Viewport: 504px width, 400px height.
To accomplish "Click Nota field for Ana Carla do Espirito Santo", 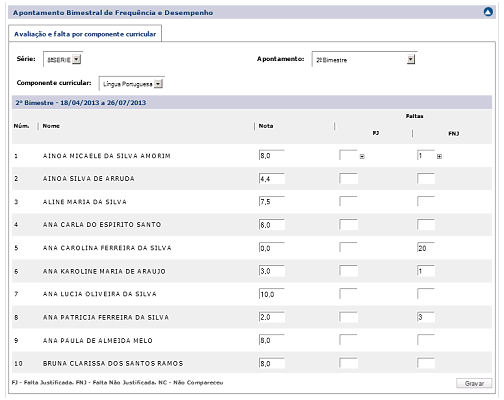I will [x=272, y=225].
